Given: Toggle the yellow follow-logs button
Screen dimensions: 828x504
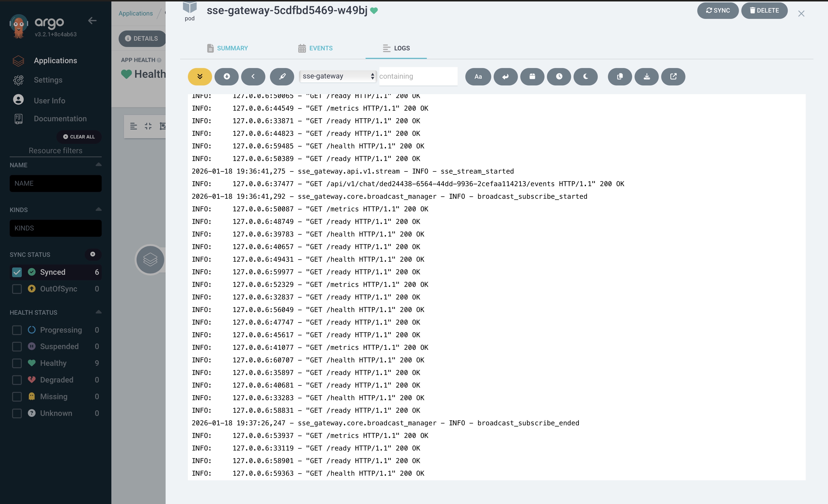Looking at the screenshot, I should (x=199, y=76).
